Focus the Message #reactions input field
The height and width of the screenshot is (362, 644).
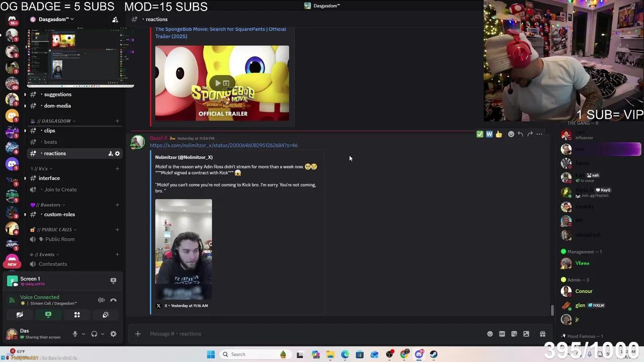pyautogui.click(x=314, y=334)
